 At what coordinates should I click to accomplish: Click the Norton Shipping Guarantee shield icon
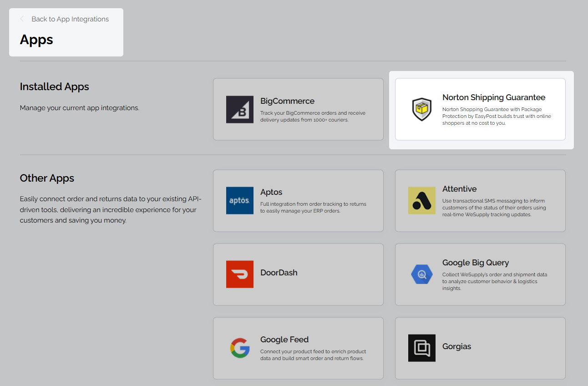coord(422,109)
